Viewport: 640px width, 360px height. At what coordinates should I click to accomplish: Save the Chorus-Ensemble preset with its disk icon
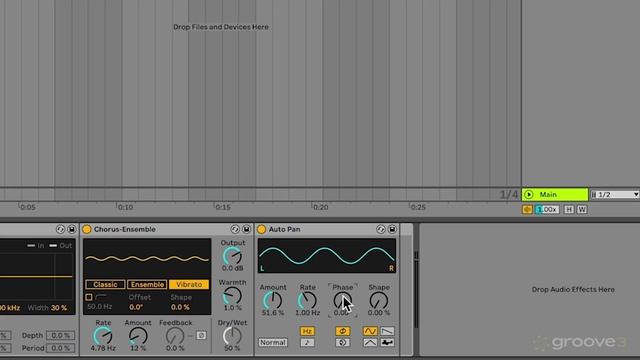[x=247, y=229]
